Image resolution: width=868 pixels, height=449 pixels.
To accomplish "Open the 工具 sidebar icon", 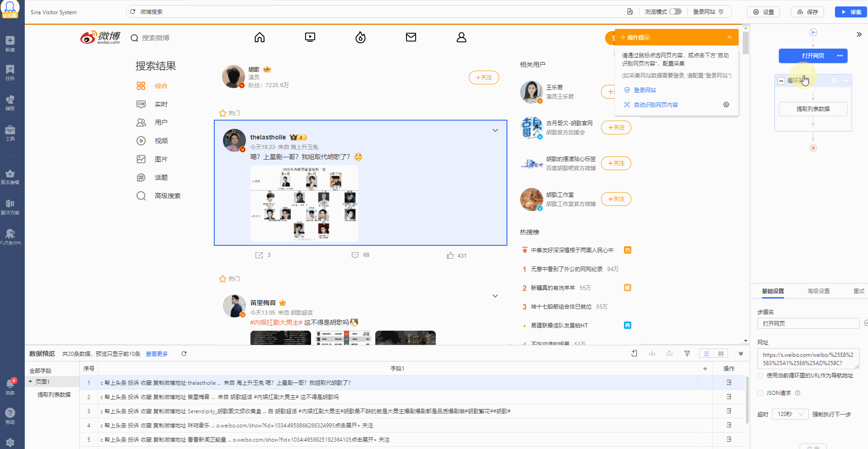I will click(x=10, y=133).
